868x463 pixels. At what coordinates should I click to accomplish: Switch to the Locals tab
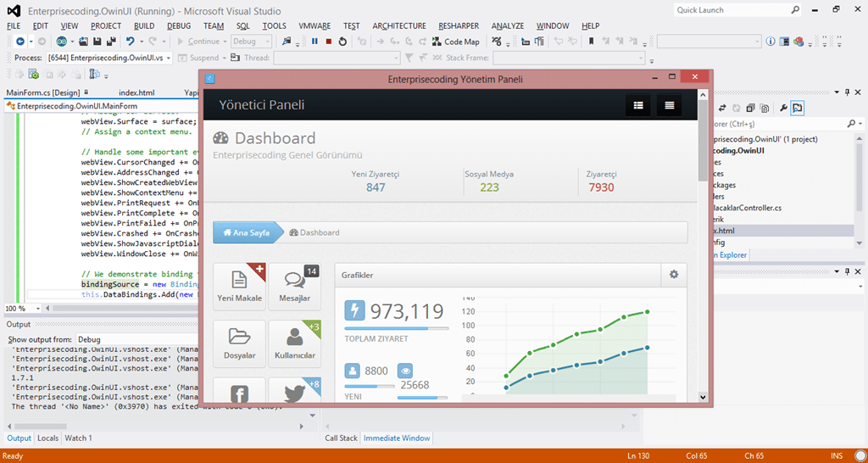[48, 438]
